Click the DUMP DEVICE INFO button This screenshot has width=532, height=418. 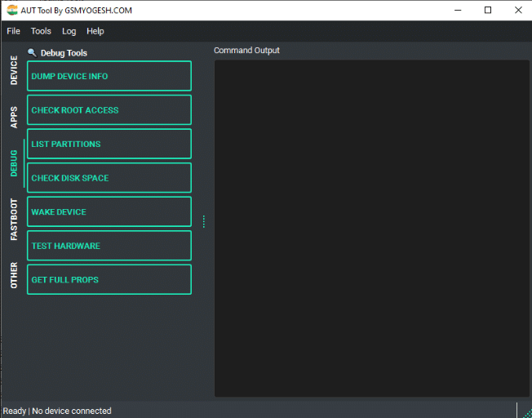coord(109,76)
